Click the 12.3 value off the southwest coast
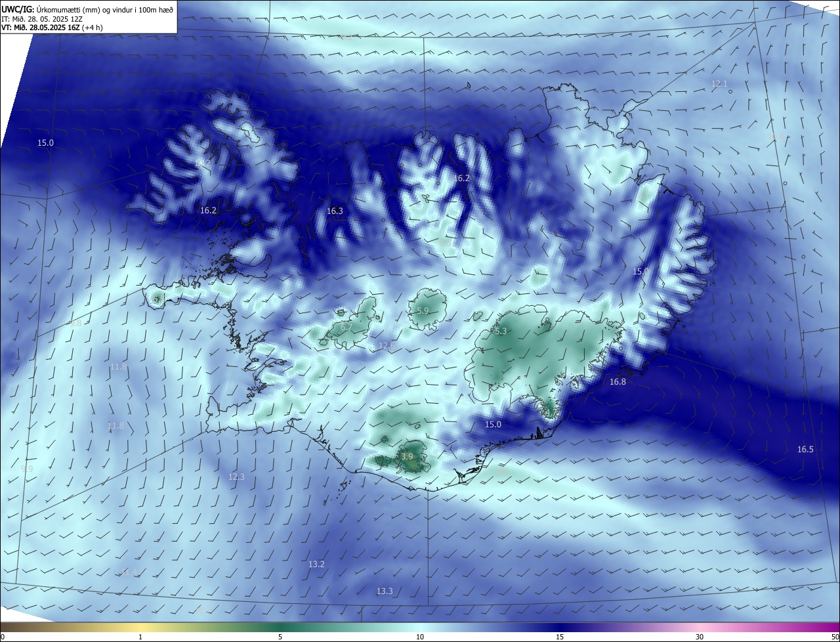The height and width of the screenshot is (642, 840). pos(236,477)
